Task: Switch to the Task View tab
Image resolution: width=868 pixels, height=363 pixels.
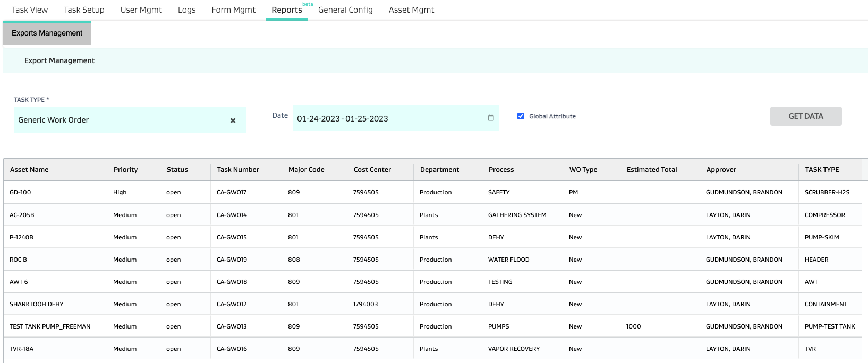Action: (30, 10)
